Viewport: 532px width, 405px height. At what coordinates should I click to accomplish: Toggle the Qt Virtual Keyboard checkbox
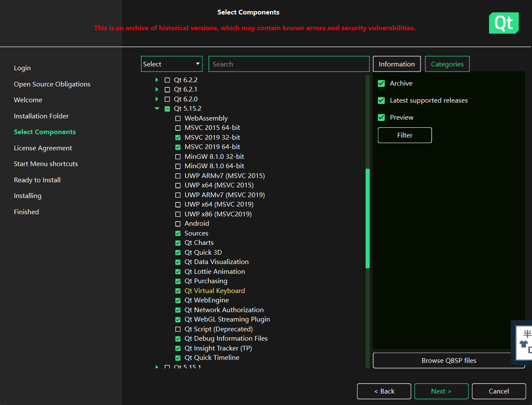tap(178, 291)
